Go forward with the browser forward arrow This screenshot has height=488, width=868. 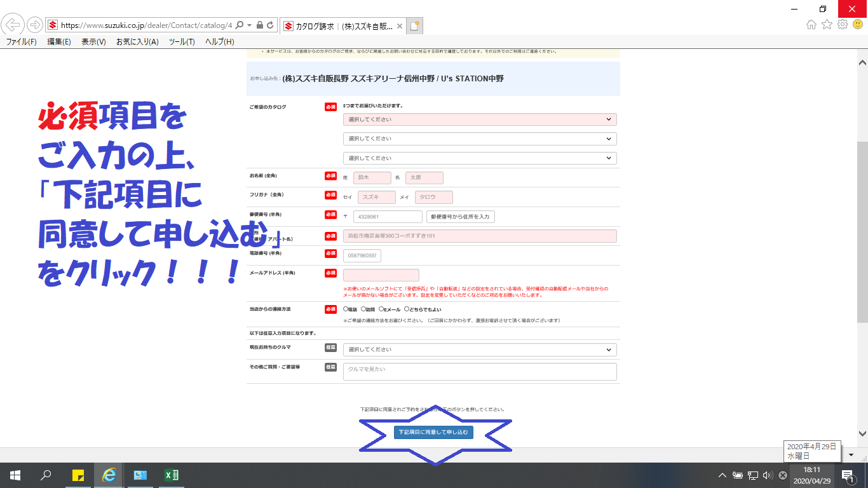point(34,25)
